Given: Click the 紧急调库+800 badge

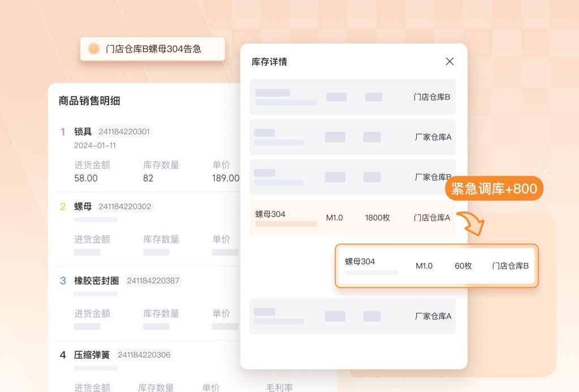Looking at the screenshot, I should click(x=494, y=188).
